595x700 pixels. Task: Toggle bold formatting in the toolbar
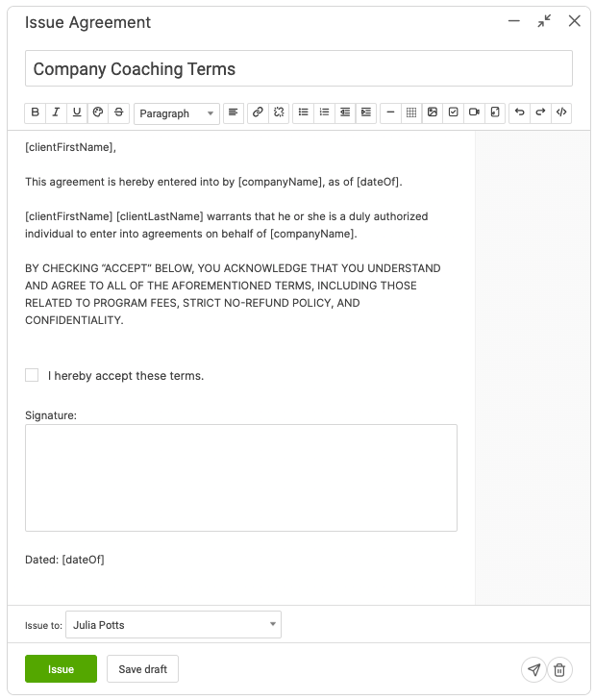click(x=36, y=112)
